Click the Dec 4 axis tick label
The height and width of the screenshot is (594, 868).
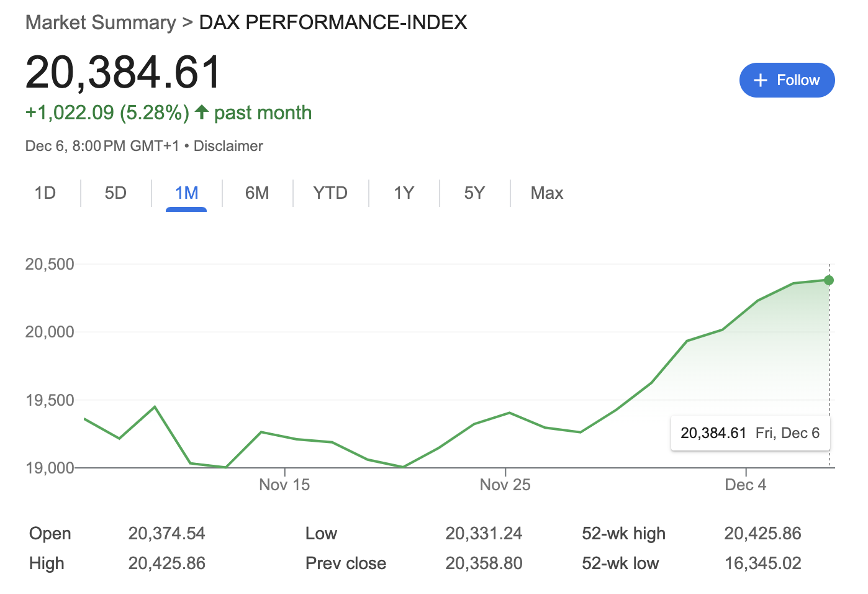[745, 485]
